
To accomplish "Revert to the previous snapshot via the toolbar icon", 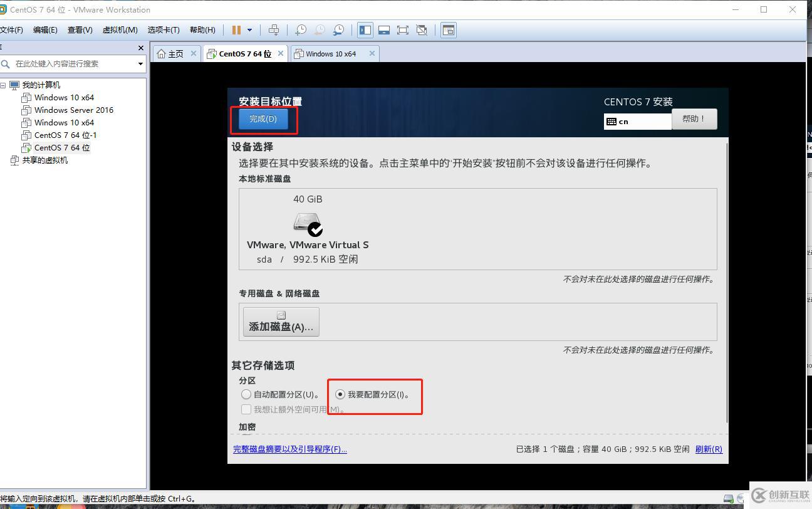I will click(x=320, y=30).
